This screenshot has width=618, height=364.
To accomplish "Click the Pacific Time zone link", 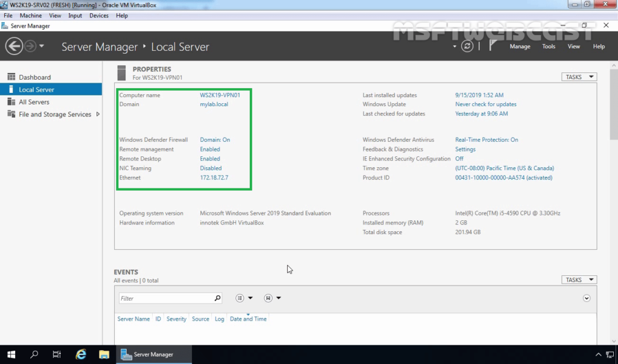I will pyautogui.click(x=505, y=168).
